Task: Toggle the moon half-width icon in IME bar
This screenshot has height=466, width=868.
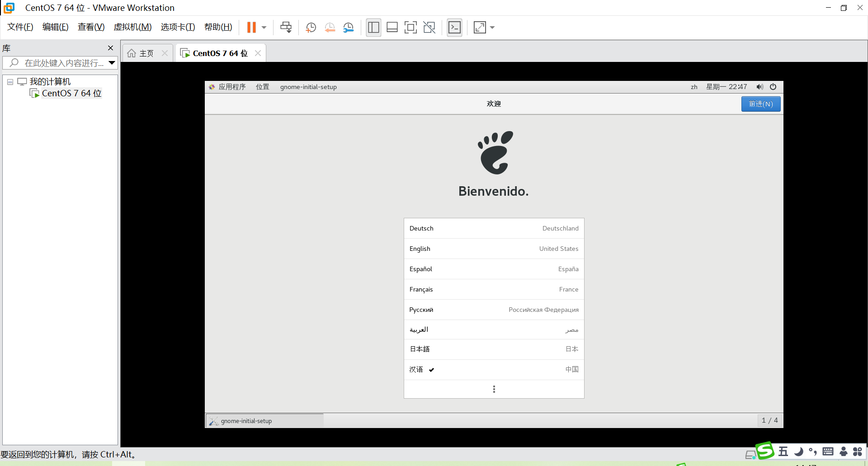Action: 799,452
